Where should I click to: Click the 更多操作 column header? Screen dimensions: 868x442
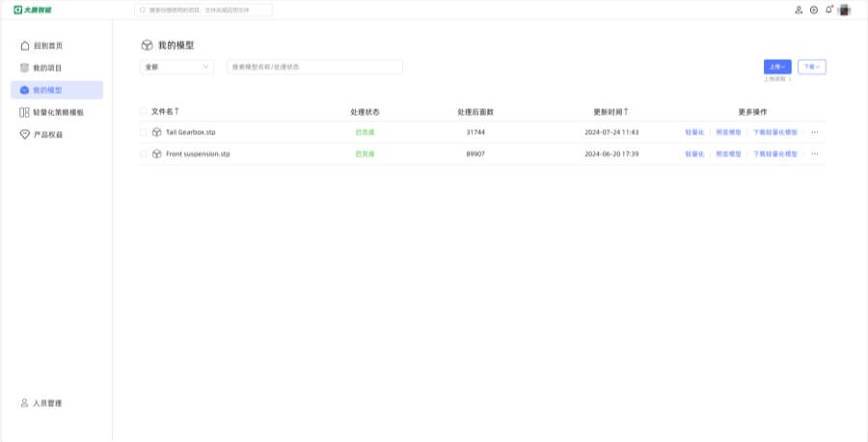752,112
